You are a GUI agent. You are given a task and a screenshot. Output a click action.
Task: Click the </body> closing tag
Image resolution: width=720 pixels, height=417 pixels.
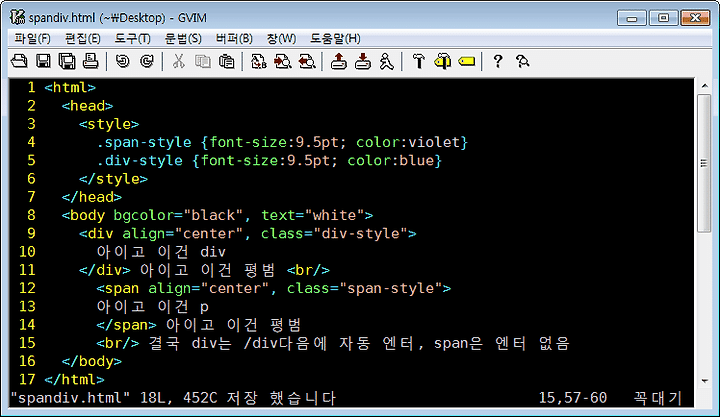click(x=92, y=361)
